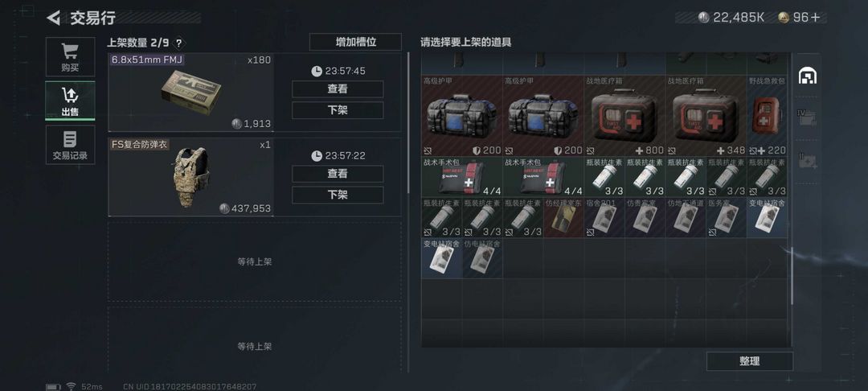Go back using the arrow beside 交易行
The height and width of the screenshot is (391, 868).
[53, 18]
